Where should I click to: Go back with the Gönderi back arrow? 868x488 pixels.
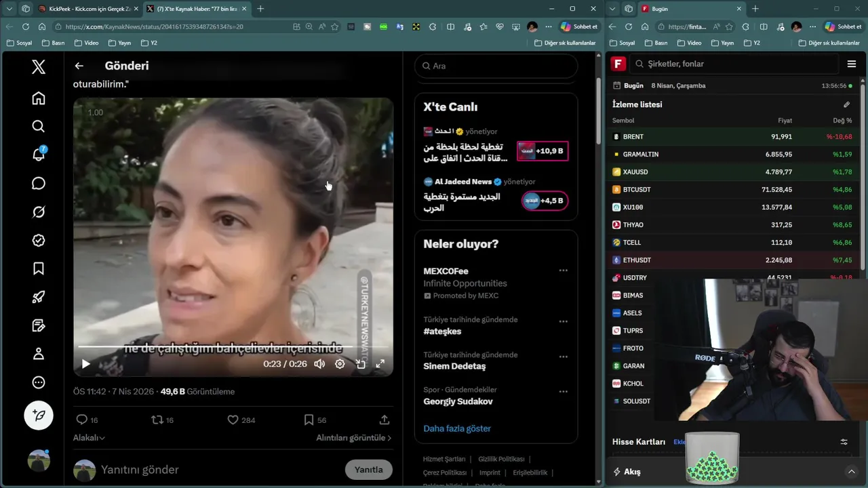coord(79,66)
